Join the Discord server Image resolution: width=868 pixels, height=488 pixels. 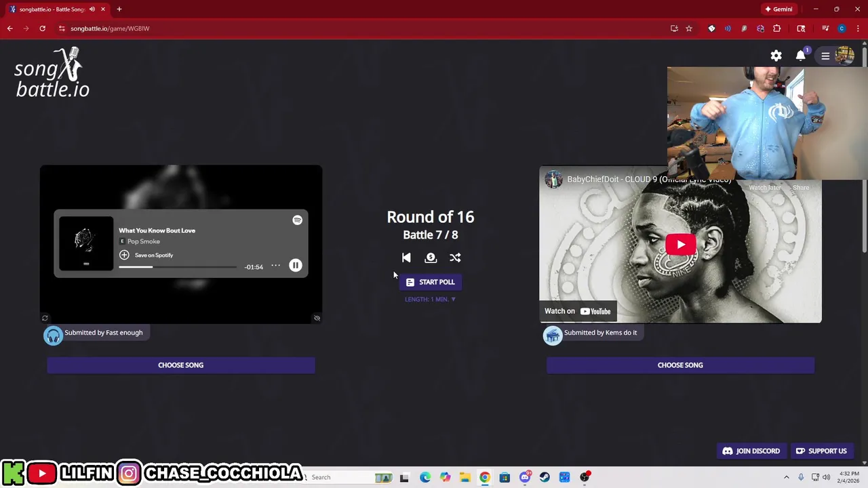(x=751, y=451)
